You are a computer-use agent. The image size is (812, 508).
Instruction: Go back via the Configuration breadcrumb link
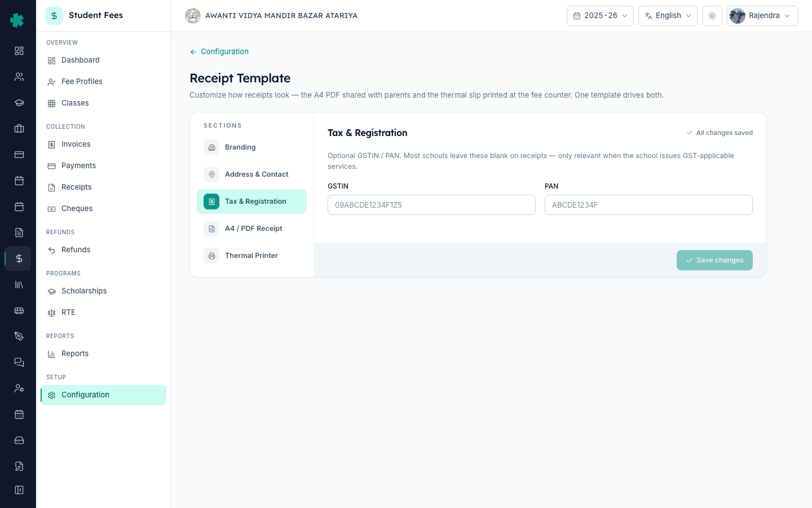(x=219, y=51)
